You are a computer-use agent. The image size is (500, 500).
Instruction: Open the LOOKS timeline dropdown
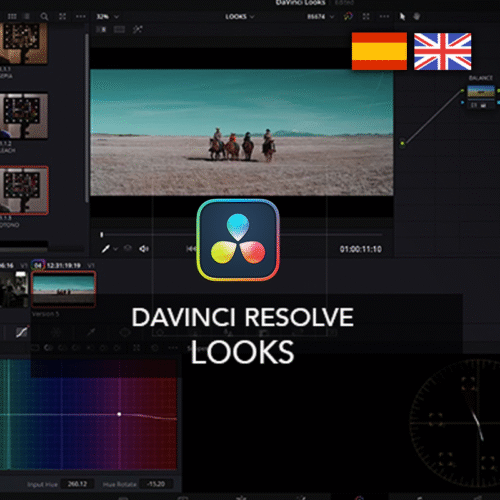pyautogui.click(x=240, y=17)
